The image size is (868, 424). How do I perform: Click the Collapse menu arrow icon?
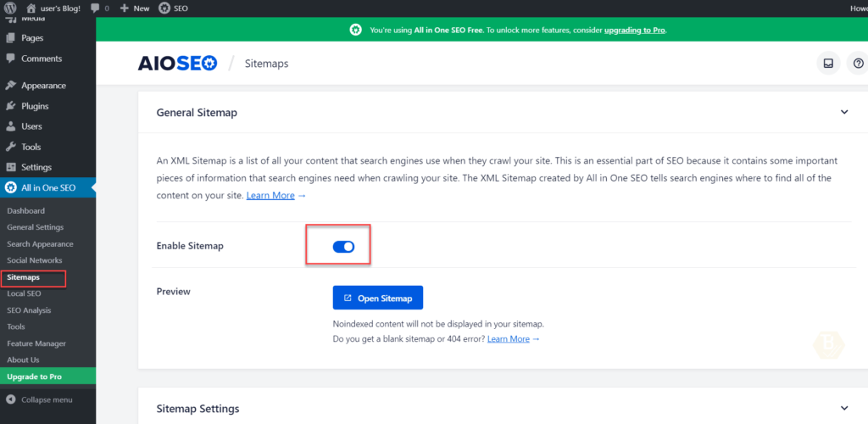10,399
